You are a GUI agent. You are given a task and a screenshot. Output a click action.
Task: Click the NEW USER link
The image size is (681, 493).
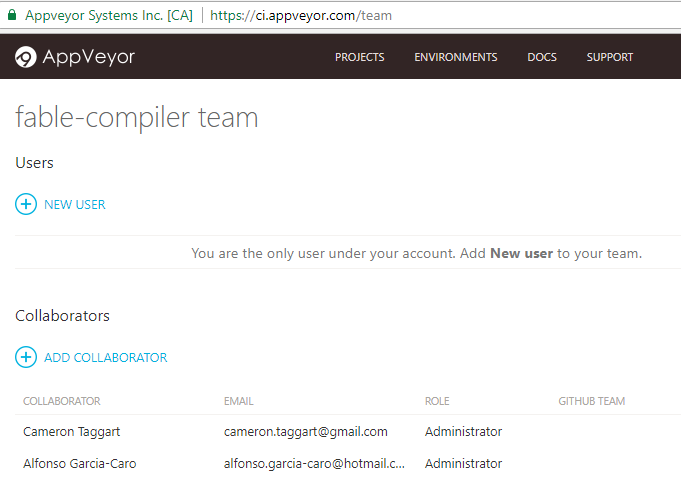(x=75, y=205)
